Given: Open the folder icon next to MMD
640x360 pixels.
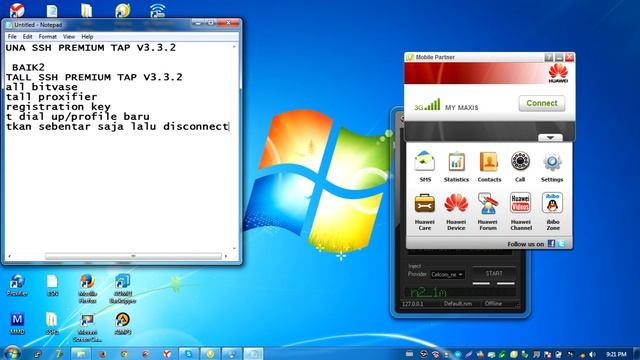Looking at the screenshot, I should pos(52,323).
